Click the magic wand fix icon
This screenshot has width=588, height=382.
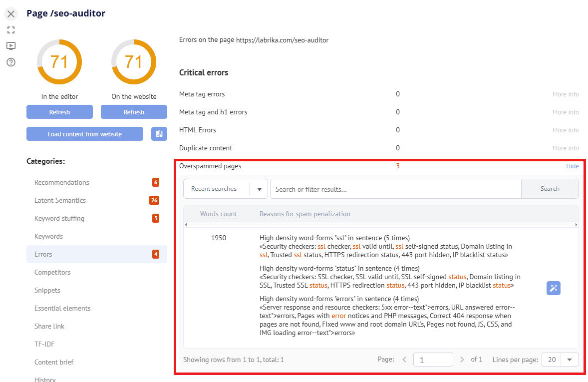click(553, 288)
